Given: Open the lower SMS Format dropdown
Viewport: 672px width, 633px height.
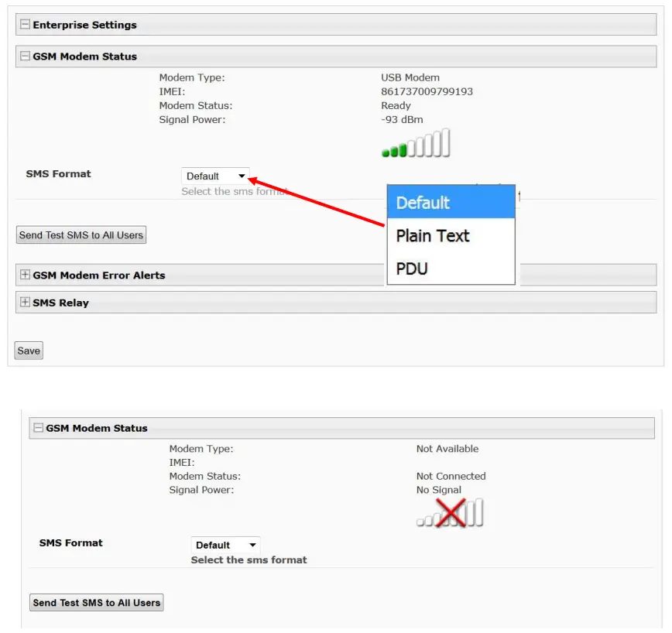Looking at the screenshot, I should [x=225, y=546].
